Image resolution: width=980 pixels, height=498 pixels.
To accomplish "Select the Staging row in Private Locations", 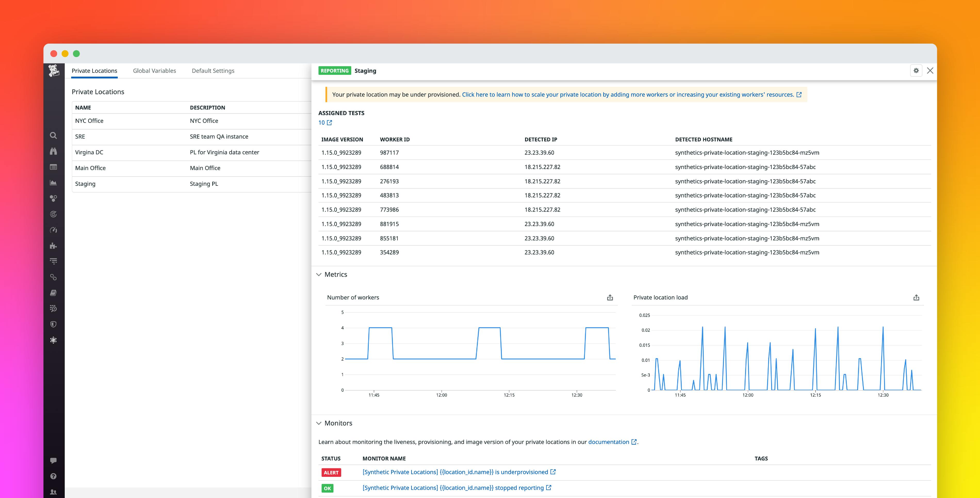I will point(85,183).
